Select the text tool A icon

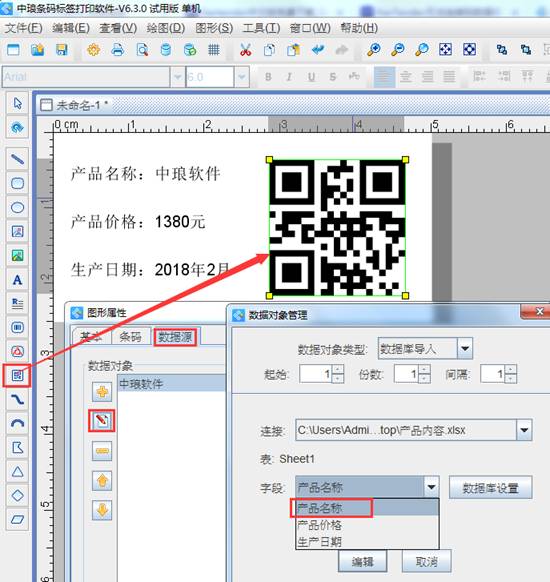[x=17, y=279]
